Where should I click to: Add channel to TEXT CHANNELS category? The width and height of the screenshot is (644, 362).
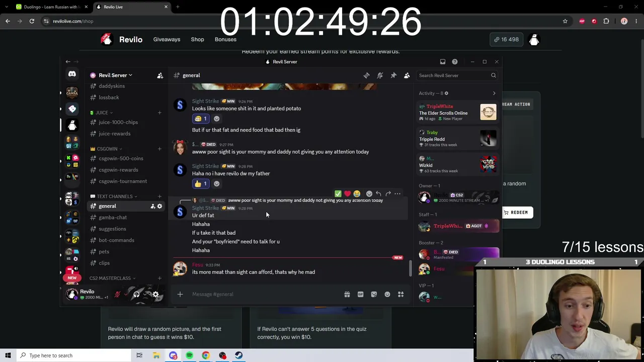159,197
